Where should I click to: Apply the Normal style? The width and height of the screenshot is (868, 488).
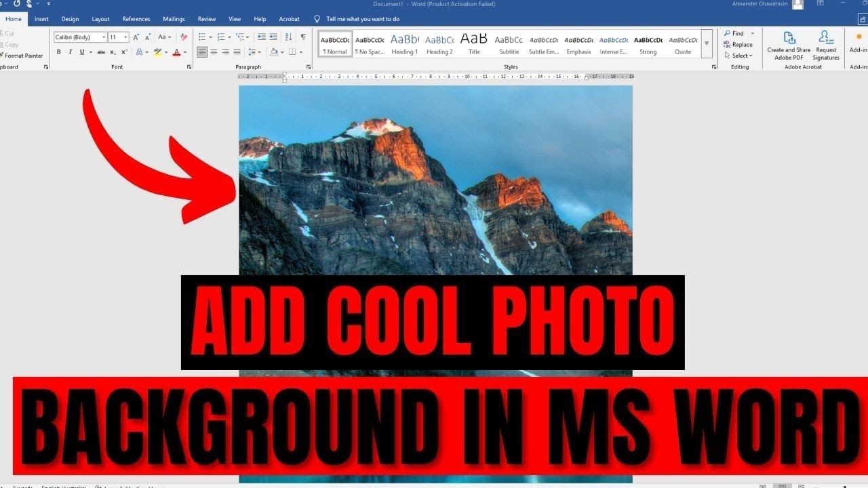coord(335,43)
